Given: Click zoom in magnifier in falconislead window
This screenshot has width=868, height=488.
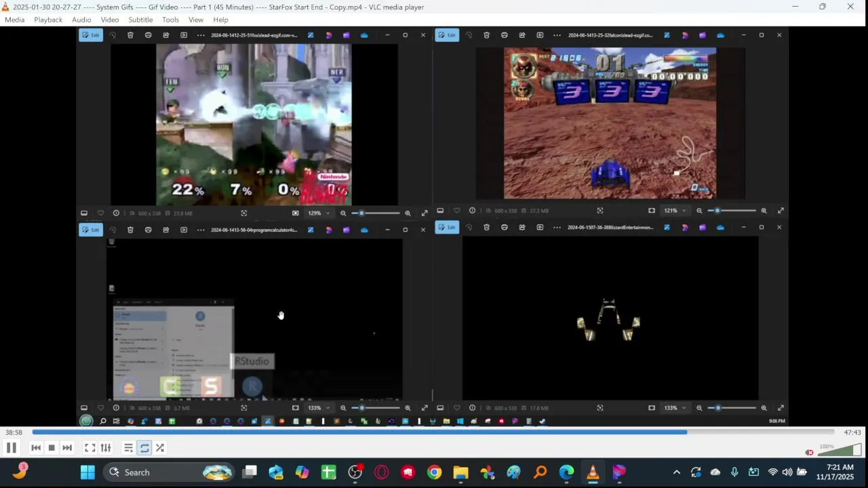Looking at the screenshot, I should (x=764, y=211).
